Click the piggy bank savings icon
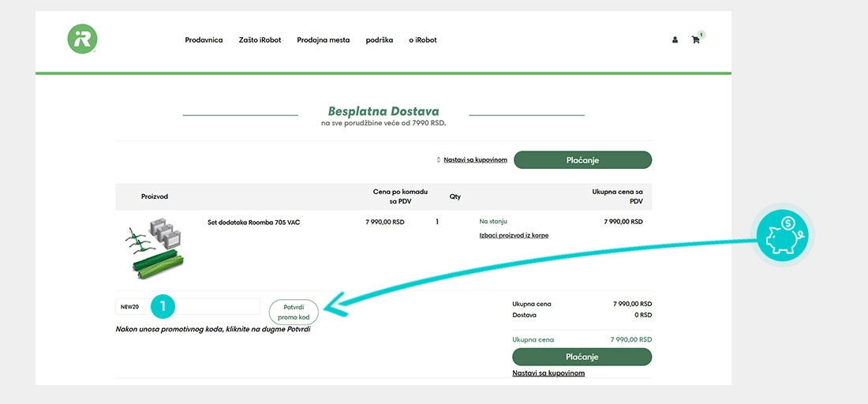The width and height of the screenshot is (868, 404). [783, 234]
